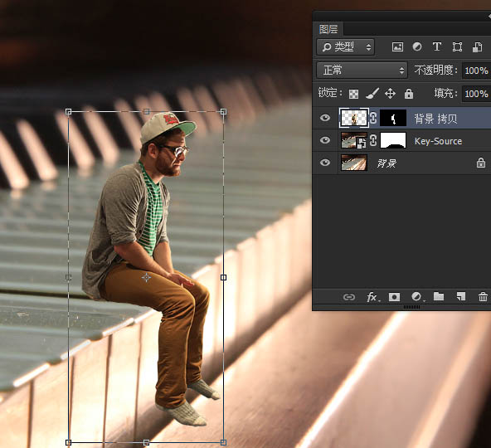Select layer named Key-Source
The width and height of the screenshot is (491, 448).
[x=438, y=141]
